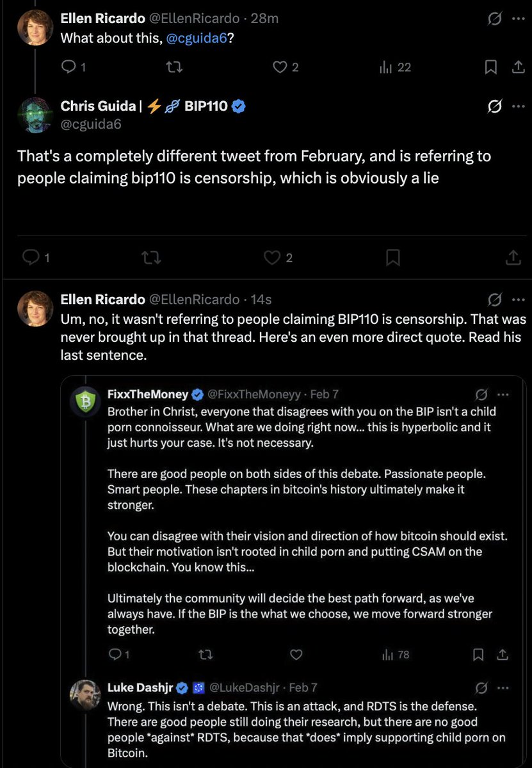Bookmark Ellen Ricardo's top tweet
This screenshot has height=768, width=532.
(x=490, y=67)
